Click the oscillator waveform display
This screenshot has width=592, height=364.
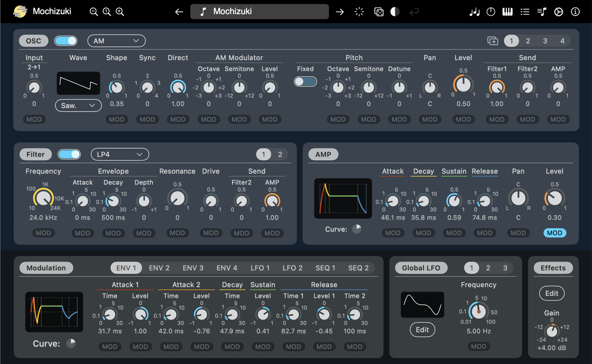(78, 83)
